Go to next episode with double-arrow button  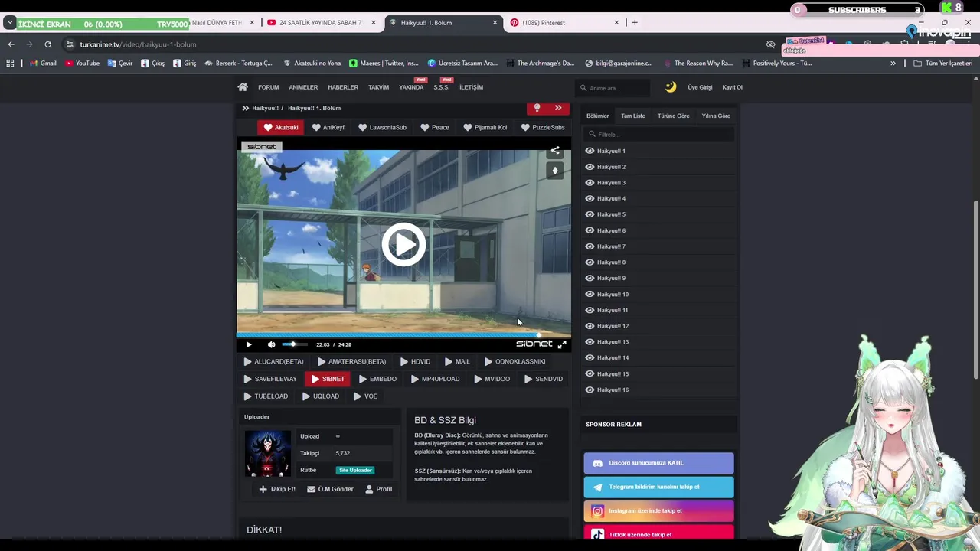558,108
